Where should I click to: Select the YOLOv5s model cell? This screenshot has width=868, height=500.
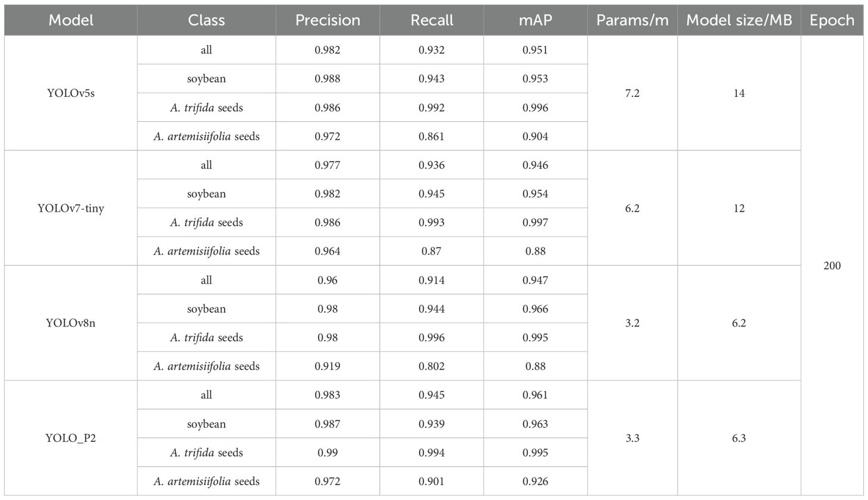(x=71, y=93)
